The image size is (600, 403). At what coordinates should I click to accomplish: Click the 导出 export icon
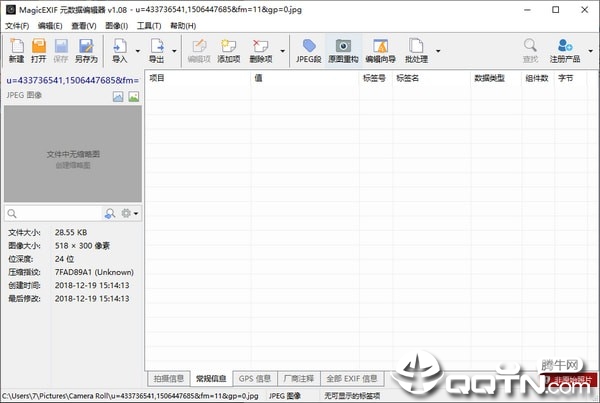[157, 51]
